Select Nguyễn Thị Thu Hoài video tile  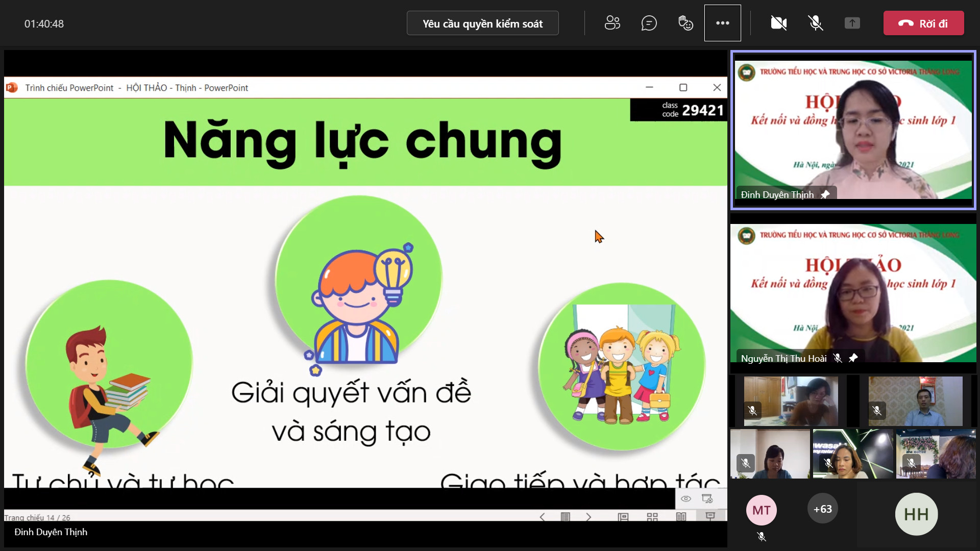[853, 293]
